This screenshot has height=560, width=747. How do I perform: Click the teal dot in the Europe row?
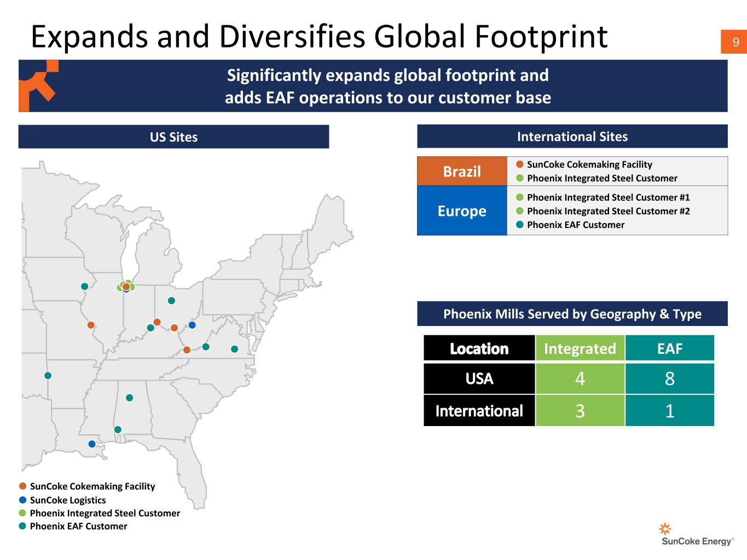click(520, 225)
